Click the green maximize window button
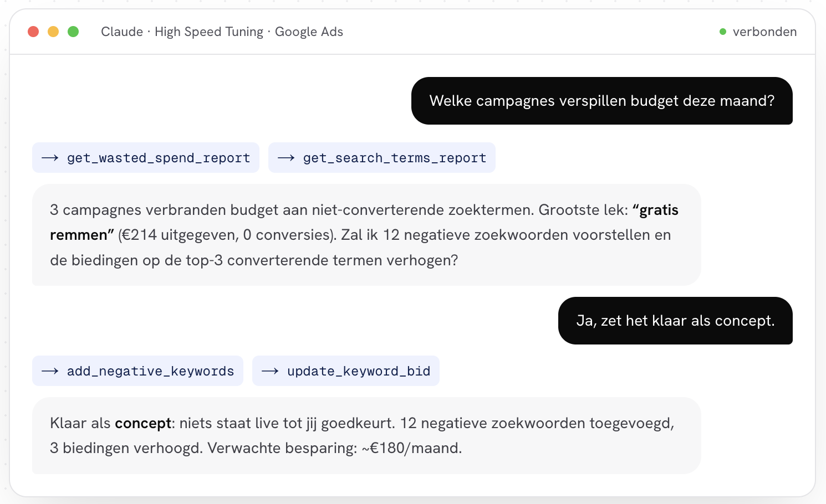The width and height of the screenshot is (826, 504). tap(73, 32)
